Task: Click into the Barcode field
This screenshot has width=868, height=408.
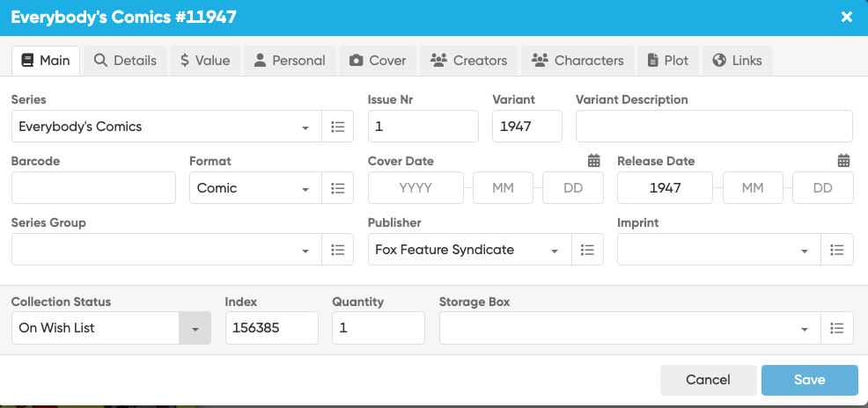Action: coord(93,188)
